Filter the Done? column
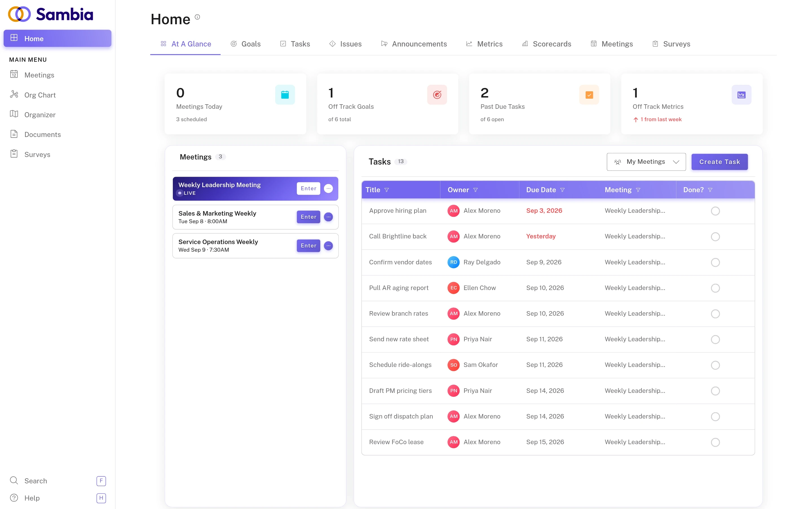The width and height of the screenshot is (812, 509). (x=710, y=190)
